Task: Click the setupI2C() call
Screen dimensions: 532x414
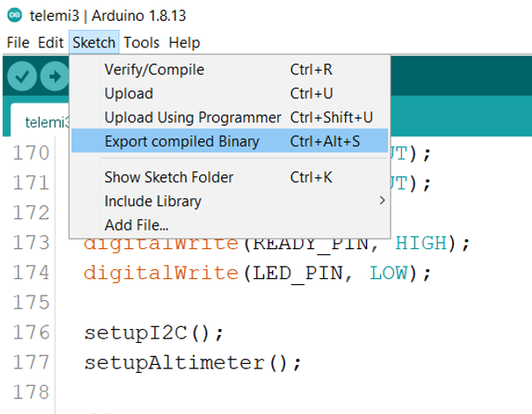Action: [x=154, y=332]
